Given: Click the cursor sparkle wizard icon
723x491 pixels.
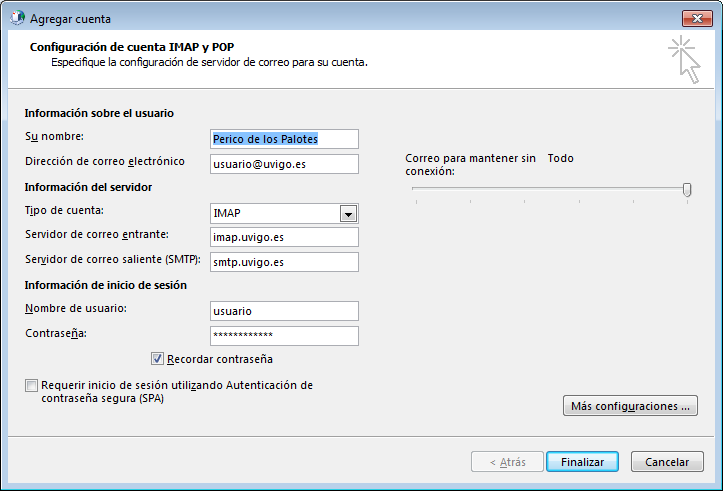Looking at the screenshot, I should (x=683, y=58).
